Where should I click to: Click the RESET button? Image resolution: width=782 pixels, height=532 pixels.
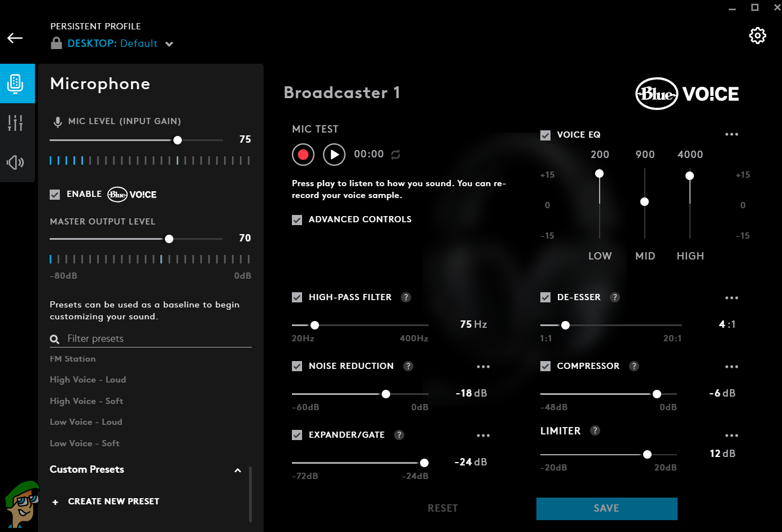pos(443,508)
